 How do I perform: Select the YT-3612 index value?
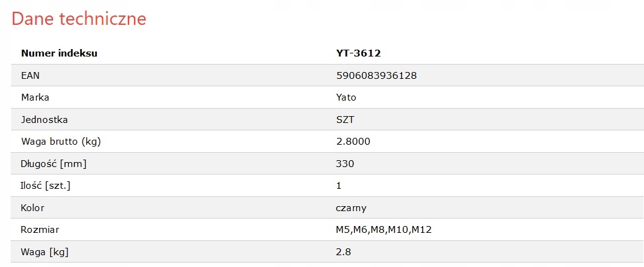[358, 53]
